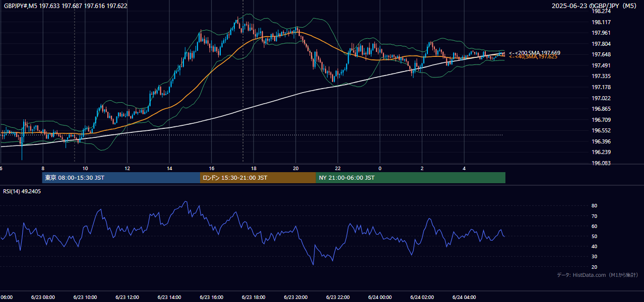The image size is (644, 302).
Task: Click price axis value 196.239
Action: [602, 152]
